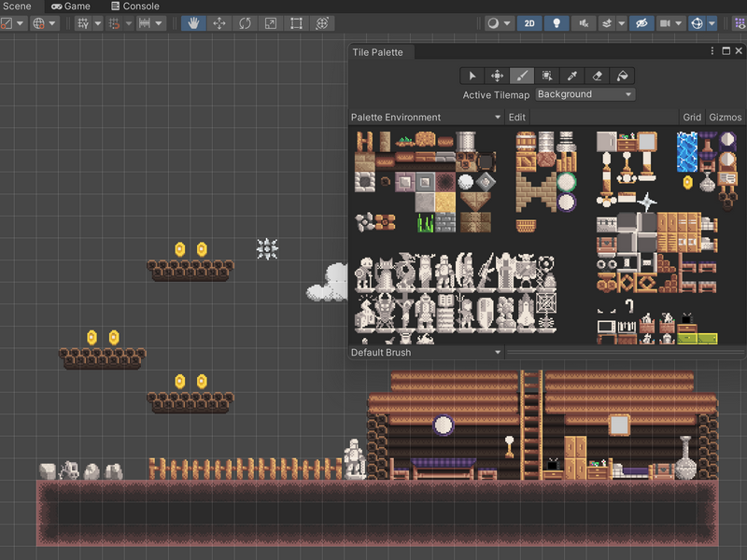Toggle Grid in Tile Palette
Viewport: 747px width, 560px height.
[x=692, y=118]
